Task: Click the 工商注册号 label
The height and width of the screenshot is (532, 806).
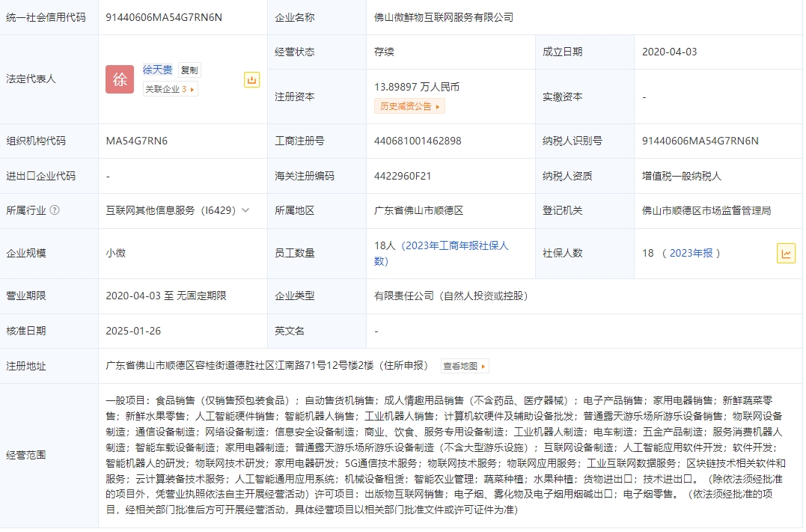Action: pos(299,141)
